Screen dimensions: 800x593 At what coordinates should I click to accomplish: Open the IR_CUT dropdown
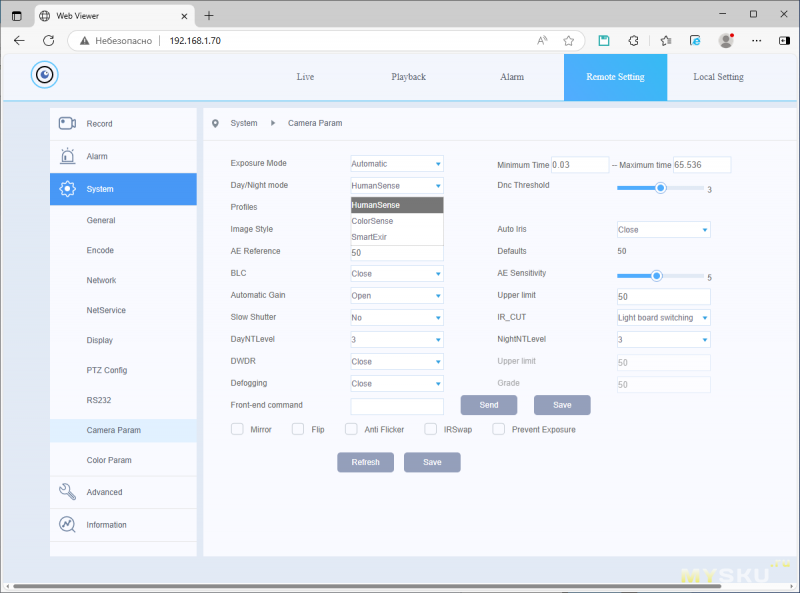664,317
